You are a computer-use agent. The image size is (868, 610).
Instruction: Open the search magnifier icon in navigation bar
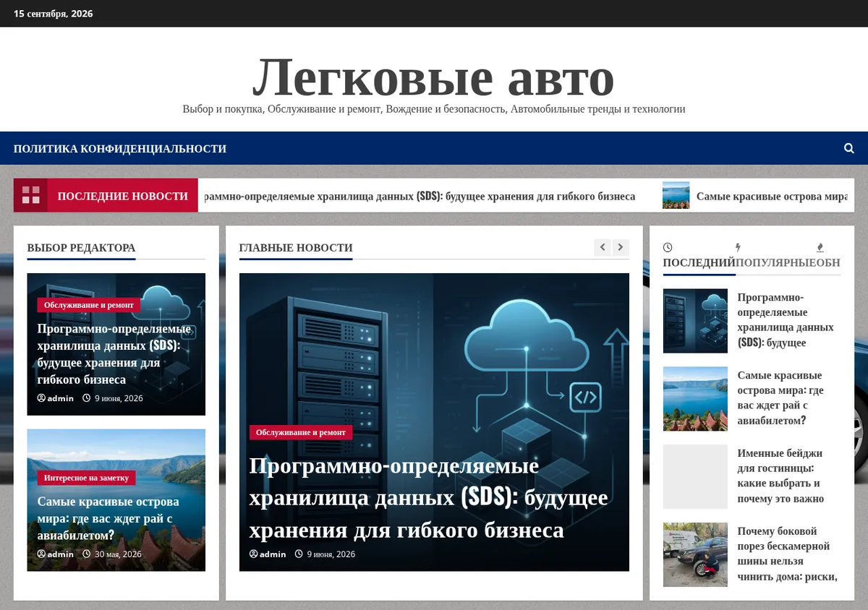point(849,148)
